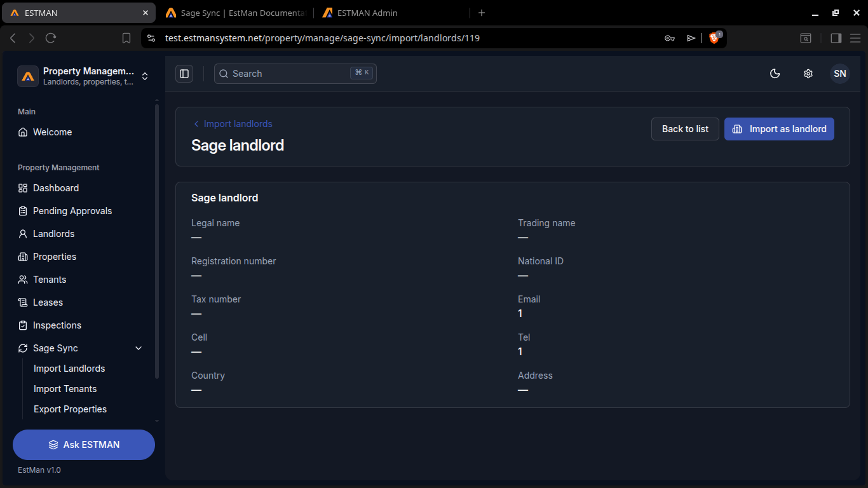Click the Tenants people icon
868x488 pixels.
(x=23, y=280)
